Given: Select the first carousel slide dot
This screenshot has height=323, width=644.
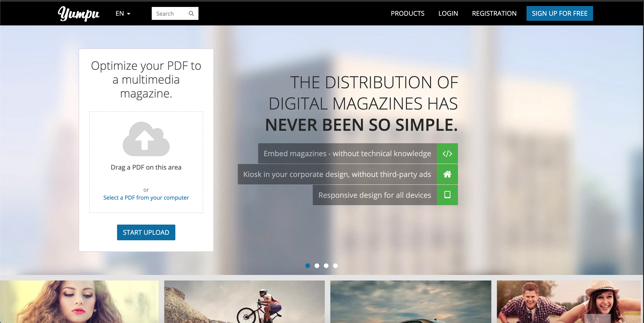Looking at the screenshot, I should (x=307, y=266).
